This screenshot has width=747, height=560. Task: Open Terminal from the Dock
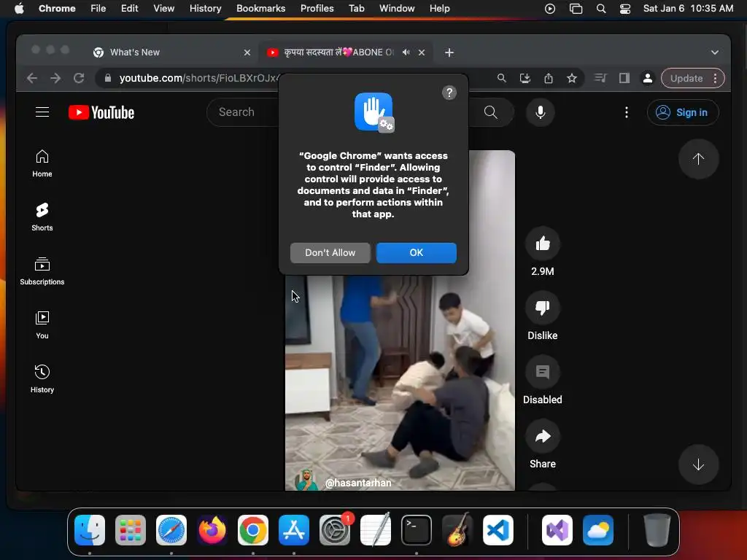(417, 530)
